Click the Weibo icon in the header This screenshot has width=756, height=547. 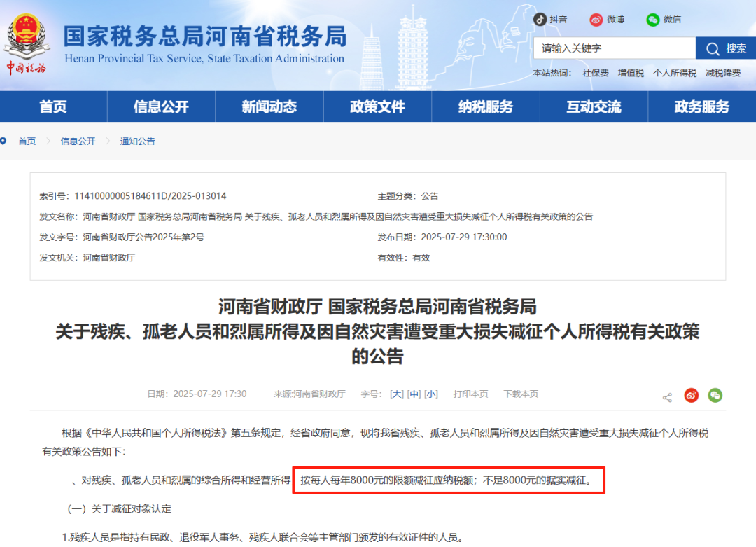597,20
